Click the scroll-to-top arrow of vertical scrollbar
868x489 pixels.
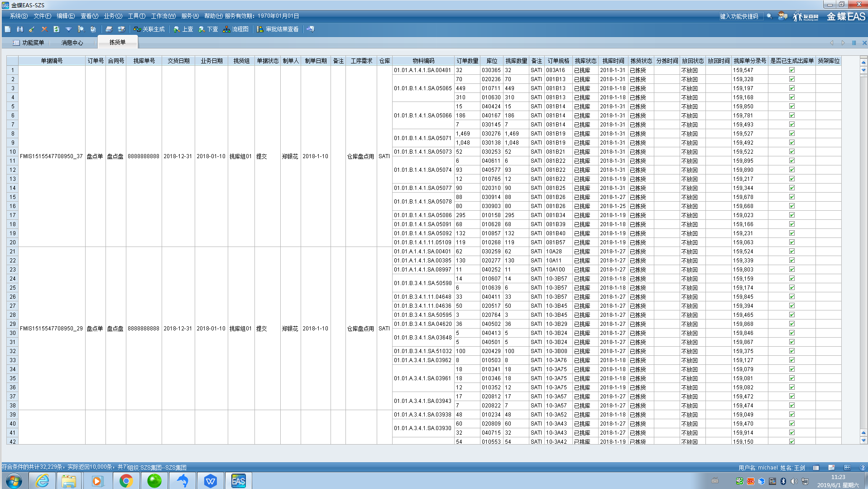[x=863, y=63]
